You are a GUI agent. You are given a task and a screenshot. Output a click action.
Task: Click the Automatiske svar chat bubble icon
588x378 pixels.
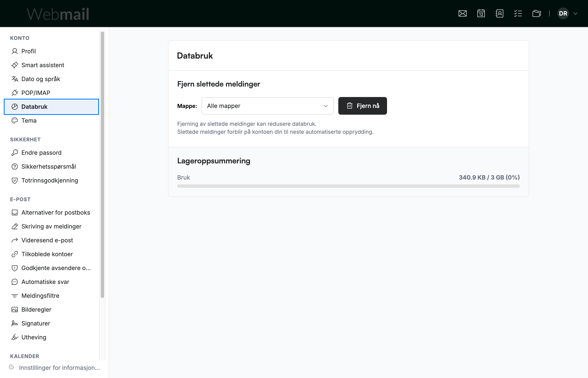[15, 282]
